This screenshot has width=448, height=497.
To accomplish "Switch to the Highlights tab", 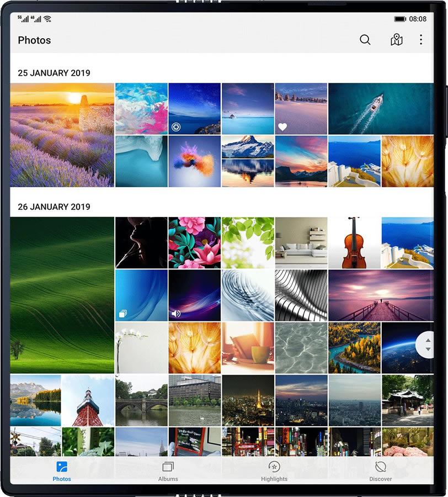I will point(274,471).
